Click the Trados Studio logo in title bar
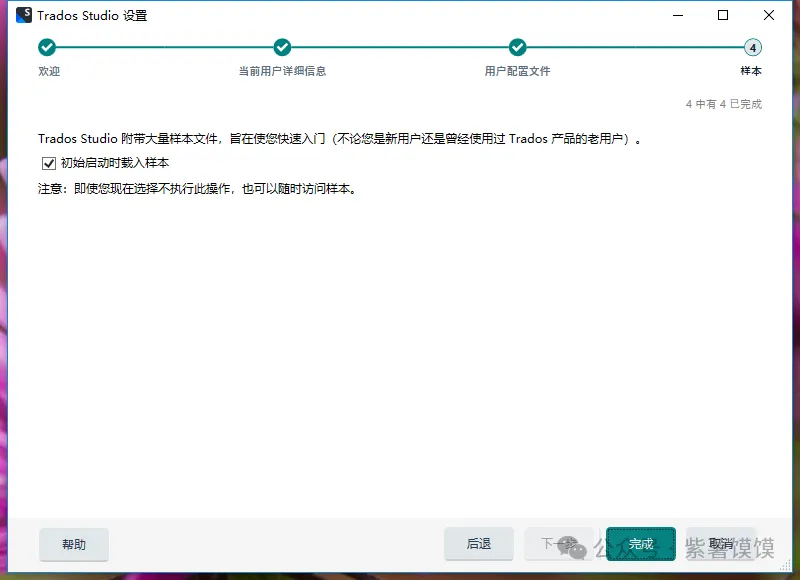The width and height of the screenshot is (800, 580). tap(24, 15)
